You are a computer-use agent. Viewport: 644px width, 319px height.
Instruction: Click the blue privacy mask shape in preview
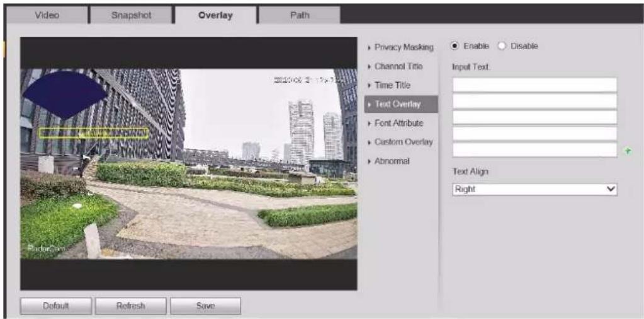click(65, 95)
